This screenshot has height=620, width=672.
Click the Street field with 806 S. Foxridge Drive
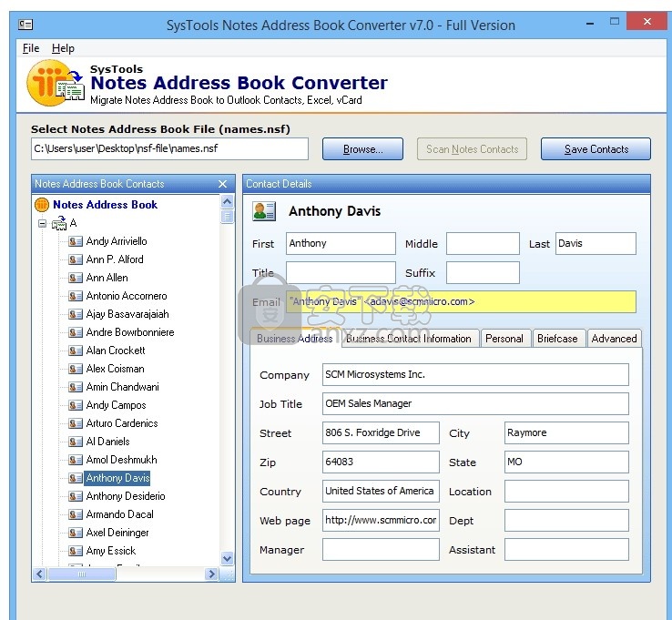[x=381, y=432]
